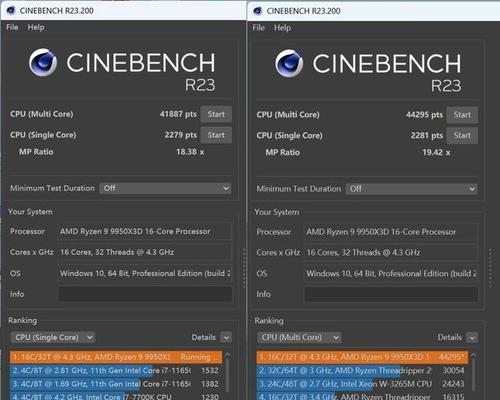Start Single Core test scoring 2281 pts
This screenshot has height=400, width=500.
coord(462,136)
